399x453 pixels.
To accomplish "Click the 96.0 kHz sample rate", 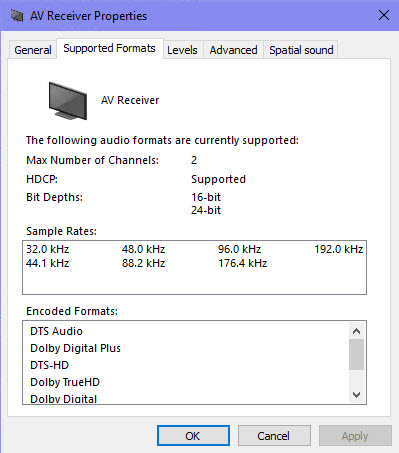I will coord(239,249).
